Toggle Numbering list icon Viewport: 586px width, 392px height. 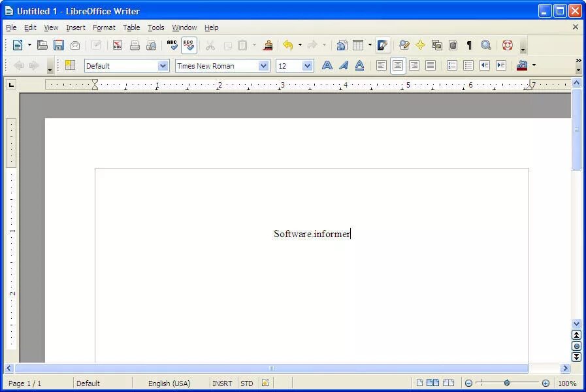[452, 65]
